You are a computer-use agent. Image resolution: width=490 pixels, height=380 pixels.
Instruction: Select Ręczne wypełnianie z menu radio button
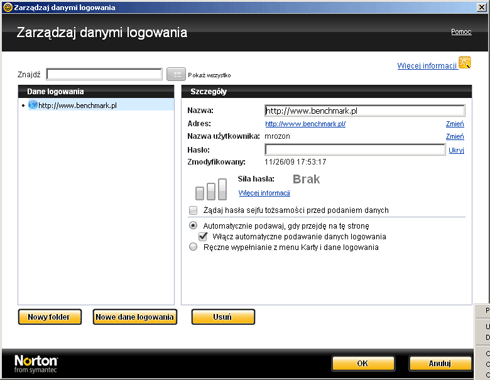point(193,247)
